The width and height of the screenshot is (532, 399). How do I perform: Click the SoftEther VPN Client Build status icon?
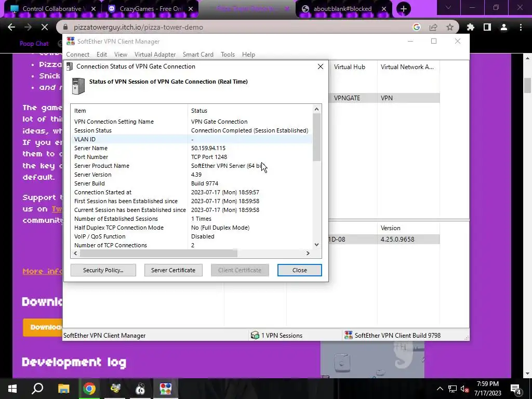coord(349,336)
